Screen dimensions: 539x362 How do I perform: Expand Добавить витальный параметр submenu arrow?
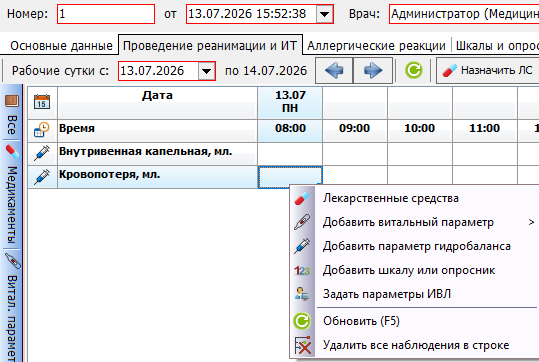[531, 222]
